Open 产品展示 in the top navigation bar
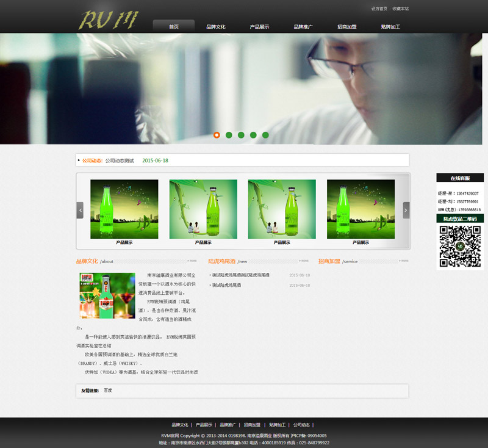 click(259, 27)
